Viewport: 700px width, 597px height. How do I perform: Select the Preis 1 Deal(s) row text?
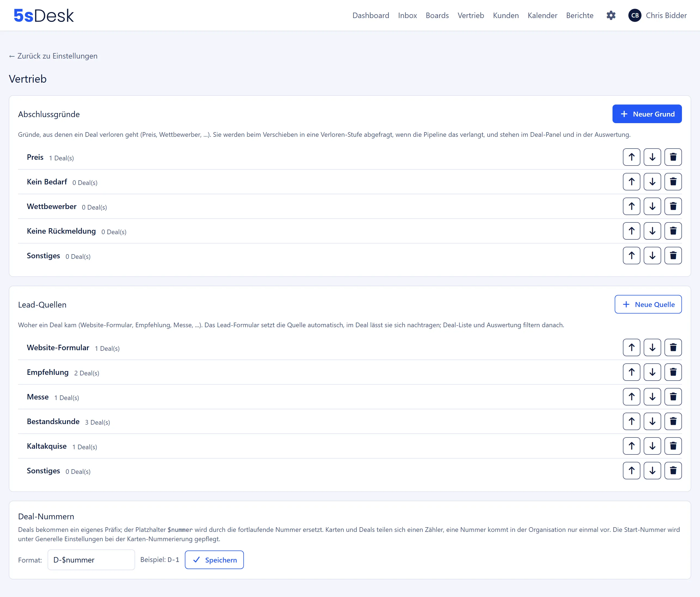[50, 158]
